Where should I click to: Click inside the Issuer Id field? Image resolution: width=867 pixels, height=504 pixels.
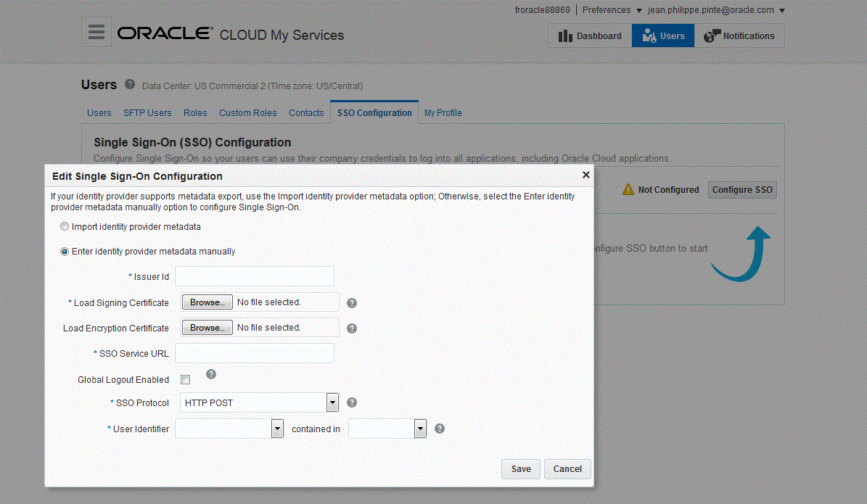tap(254, 276)
